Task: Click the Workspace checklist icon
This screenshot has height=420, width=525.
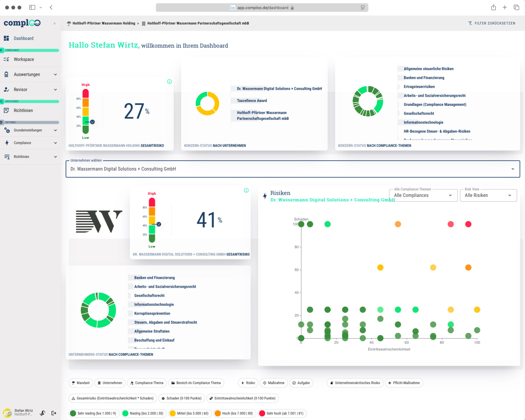Action: 7,59
